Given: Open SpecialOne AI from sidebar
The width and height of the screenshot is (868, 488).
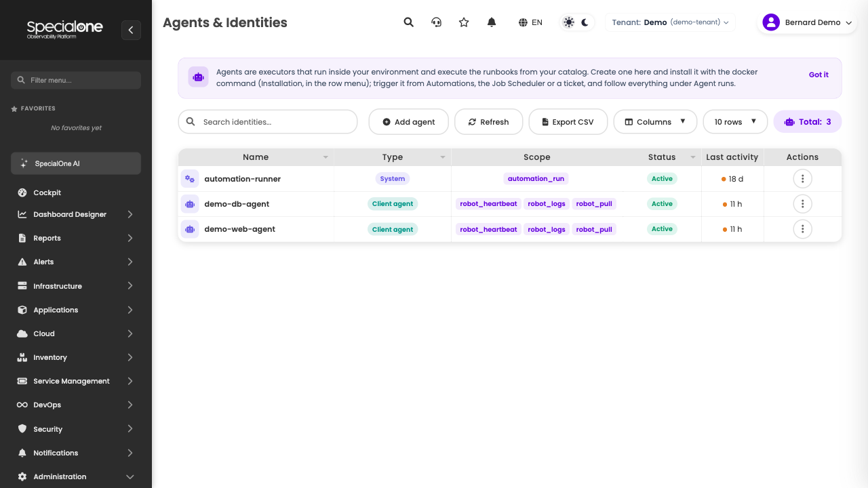Looking at the screenshot, I should pos(76,163).
